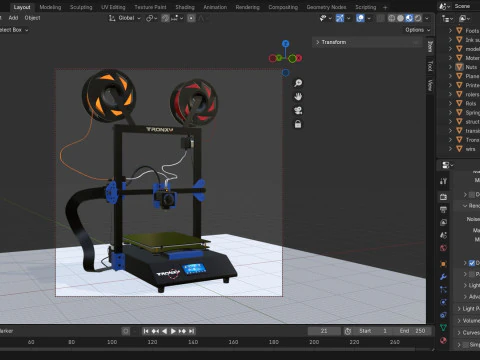Viewport: 480px width, 360px height.
Task: Play the animation in reverse
Action: [x=164, y=331]
